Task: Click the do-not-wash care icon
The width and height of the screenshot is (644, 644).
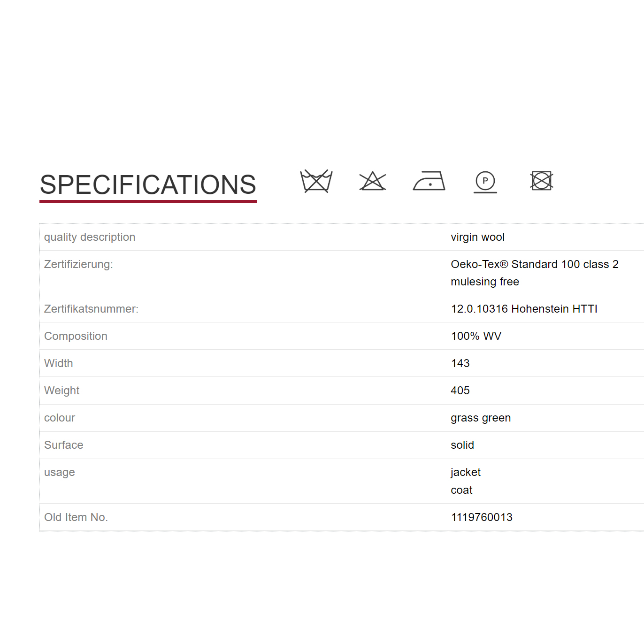Action: click(316, 181)
